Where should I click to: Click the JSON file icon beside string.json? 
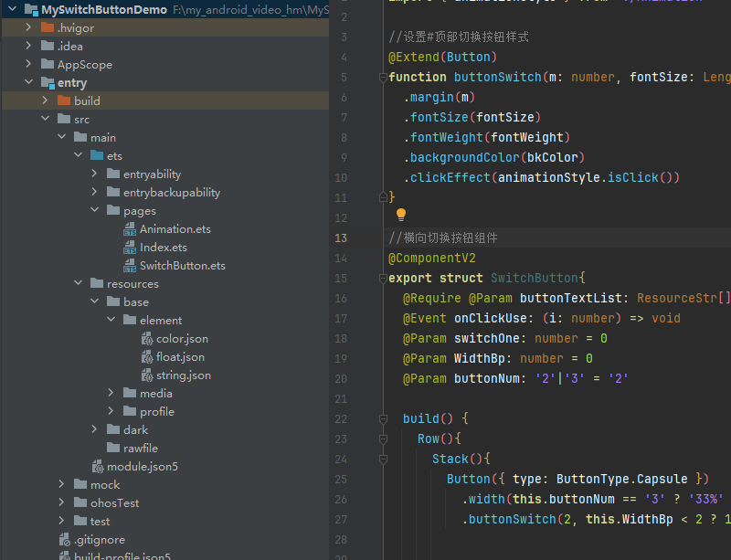tap(147, 375)
